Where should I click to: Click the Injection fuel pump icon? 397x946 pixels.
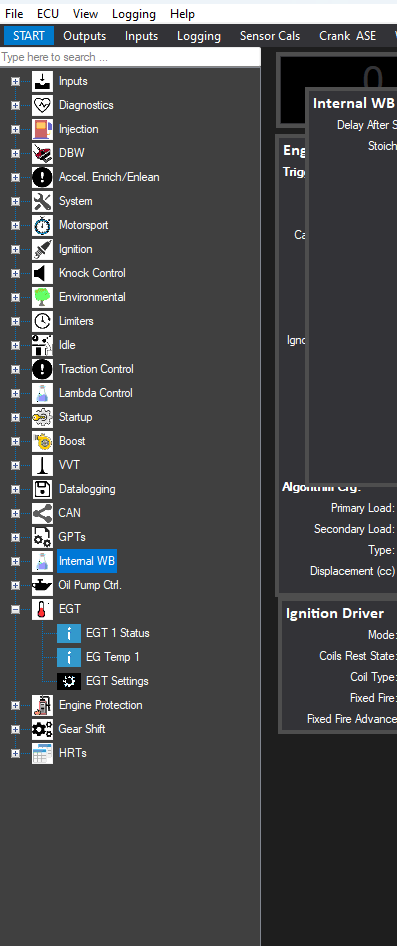coord(42,129)
